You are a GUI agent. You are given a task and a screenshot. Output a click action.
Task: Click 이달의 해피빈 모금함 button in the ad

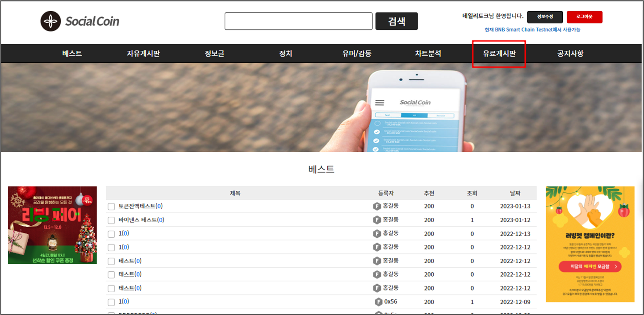(590, 266)
